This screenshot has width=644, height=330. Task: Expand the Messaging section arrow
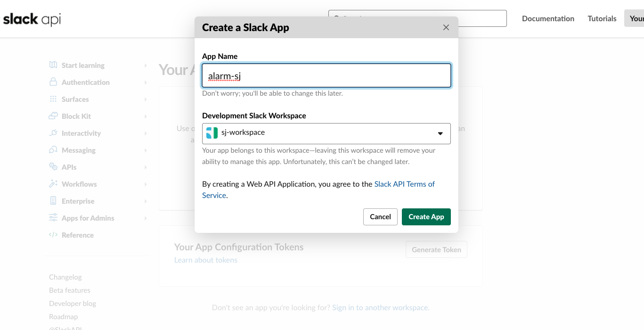coord(146,150)
